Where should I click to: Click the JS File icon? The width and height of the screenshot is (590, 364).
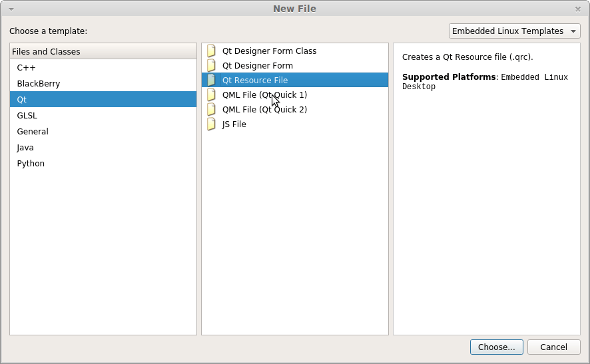pyautogui.click(x=212, y=124)
